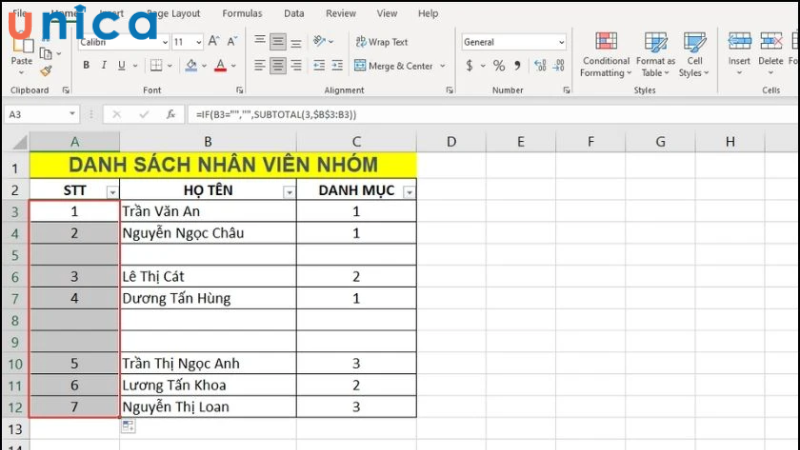The height and width of the screenshot is (450, 800).
Task: Open HỌ TÊN column filter dropdown
Action: point(289,192)
